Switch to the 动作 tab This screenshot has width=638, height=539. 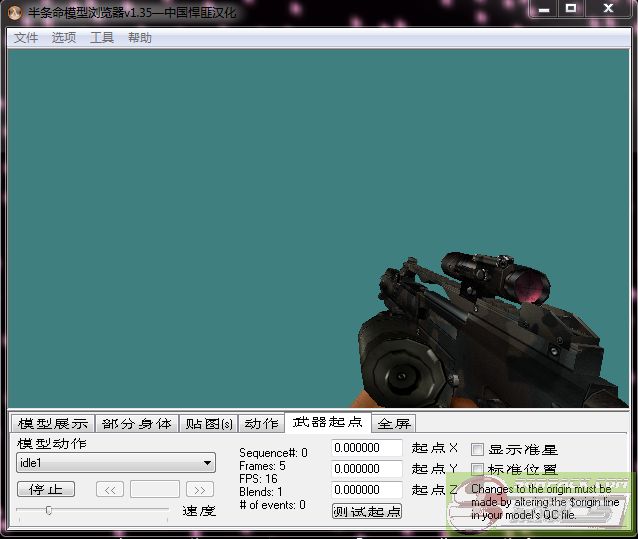point(261,423)
